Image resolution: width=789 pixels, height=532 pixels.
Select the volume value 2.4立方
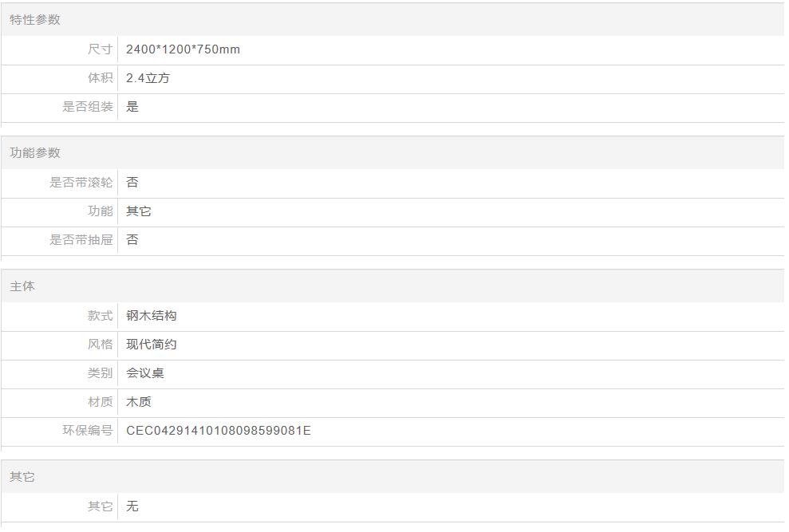click(148, 78)
